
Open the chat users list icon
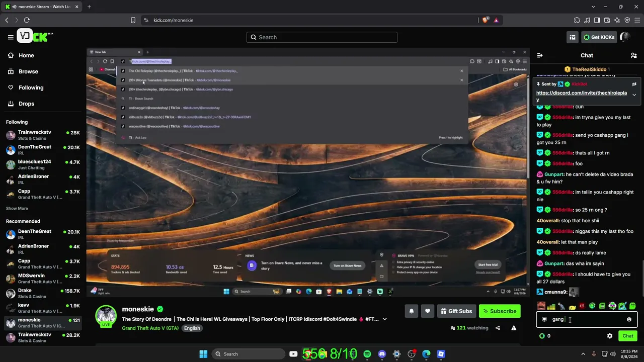tap(633, 55)
